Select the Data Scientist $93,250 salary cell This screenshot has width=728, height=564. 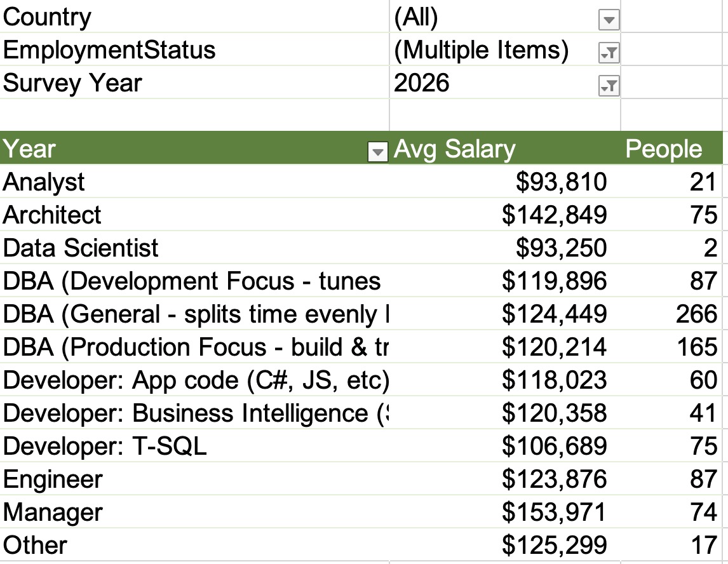point(560,248)
